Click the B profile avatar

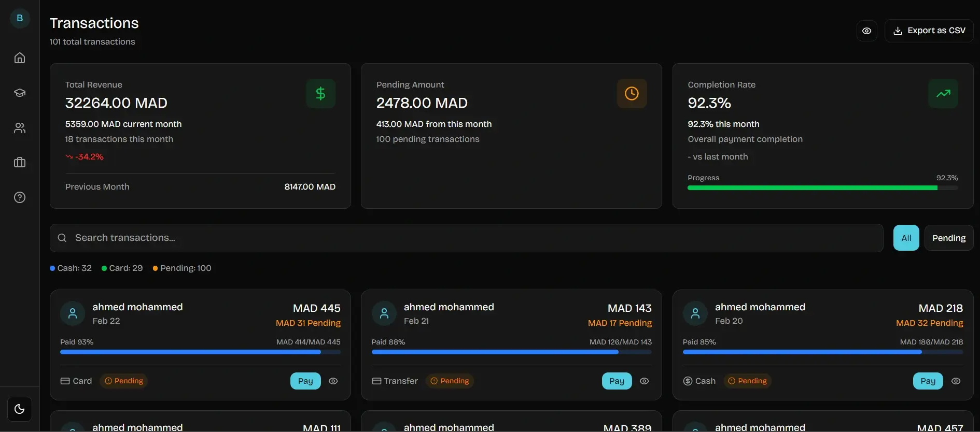20,18
